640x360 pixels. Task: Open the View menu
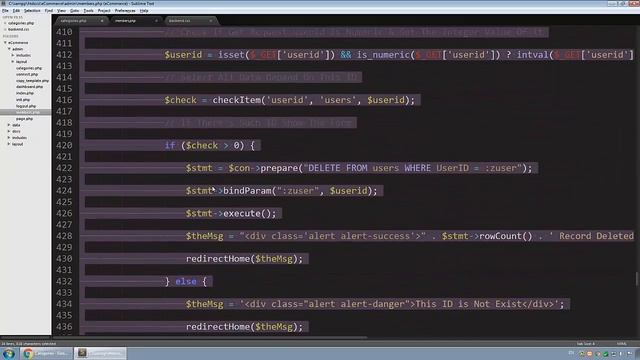[x=61, y=11]
